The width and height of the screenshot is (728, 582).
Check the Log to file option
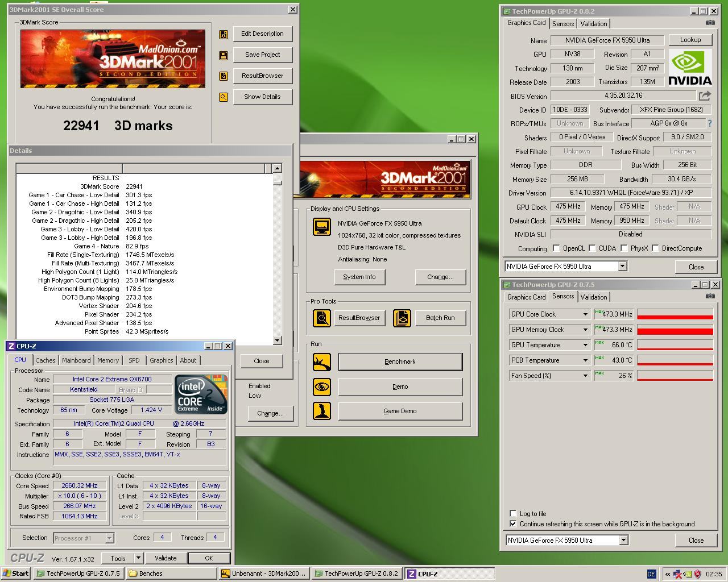coord(513,513)
